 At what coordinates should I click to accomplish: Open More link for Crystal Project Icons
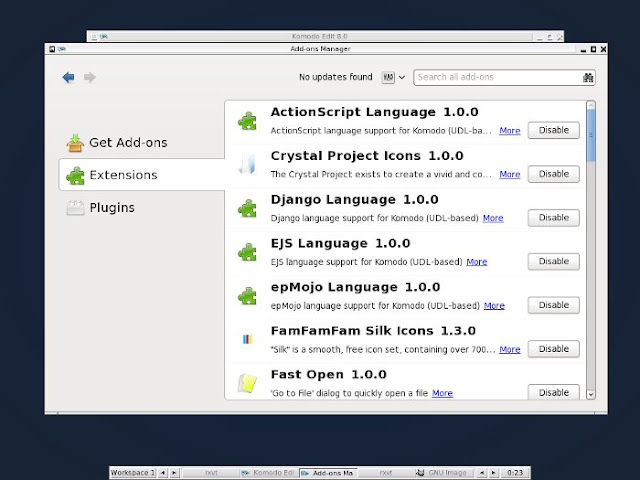point(510,174)
